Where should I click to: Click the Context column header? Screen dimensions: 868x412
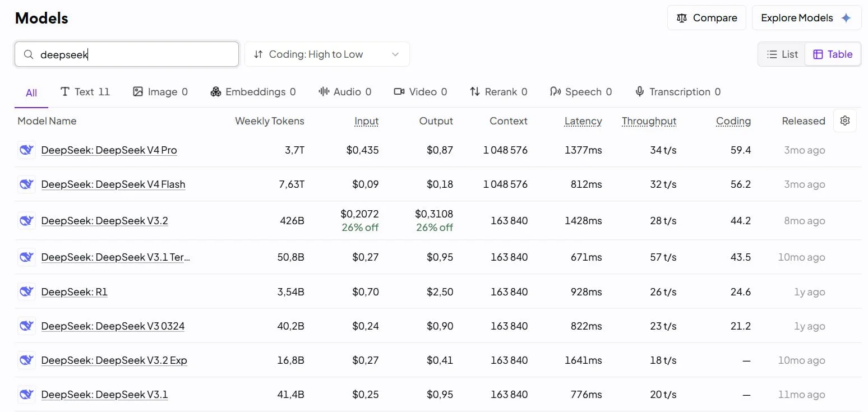click(509, 121)
